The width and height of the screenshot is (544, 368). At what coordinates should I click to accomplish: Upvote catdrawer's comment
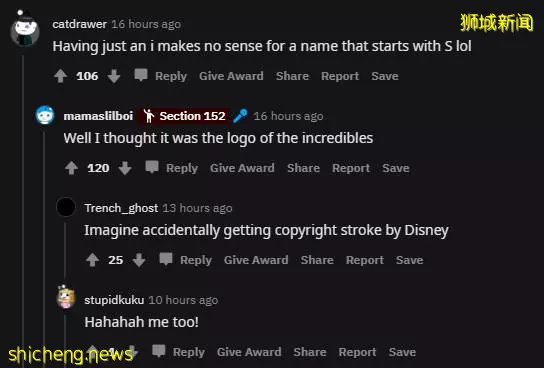(x=60, y=76)
